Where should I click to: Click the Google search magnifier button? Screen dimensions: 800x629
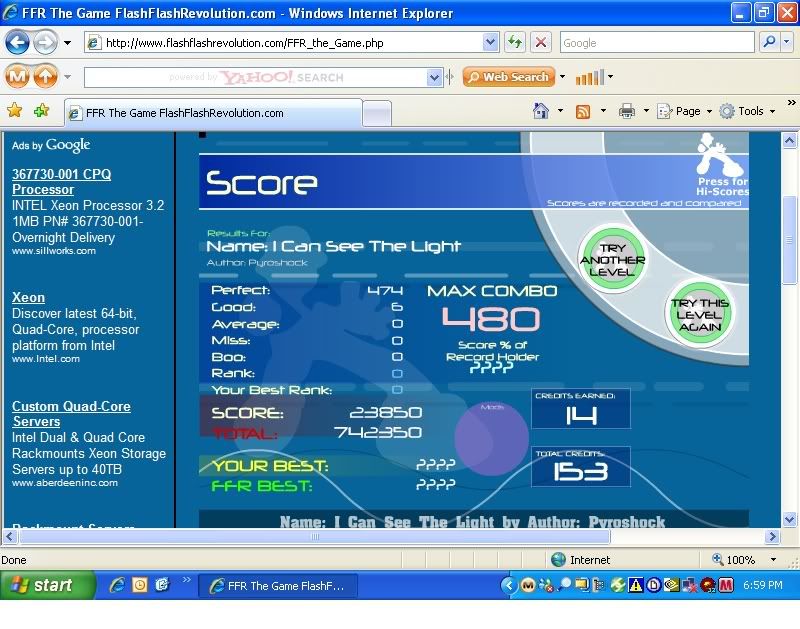pyautogui.click(x=770, y=43)
